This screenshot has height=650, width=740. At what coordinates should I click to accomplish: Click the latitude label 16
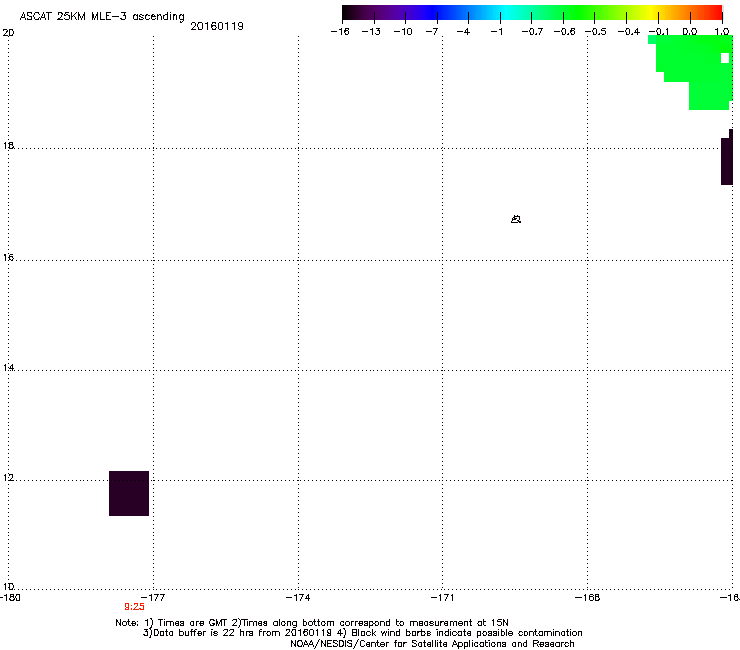point(8,258)
